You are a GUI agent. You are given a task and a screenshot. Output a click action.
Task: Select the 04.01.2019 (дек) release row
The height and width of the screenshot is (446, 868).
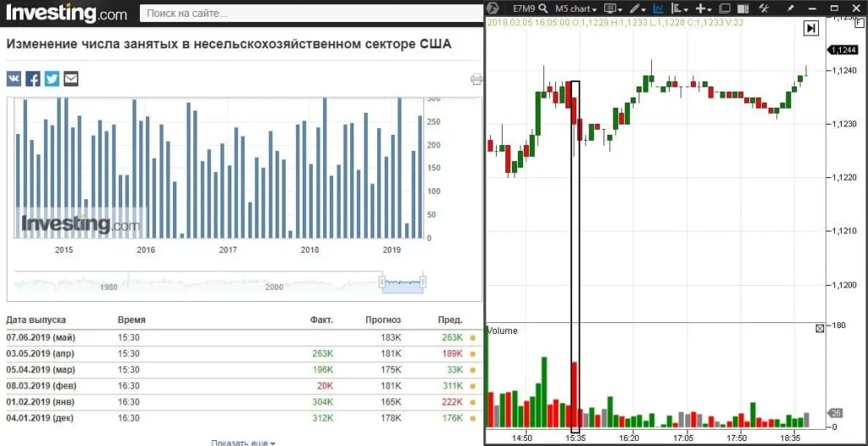point(242,418)
